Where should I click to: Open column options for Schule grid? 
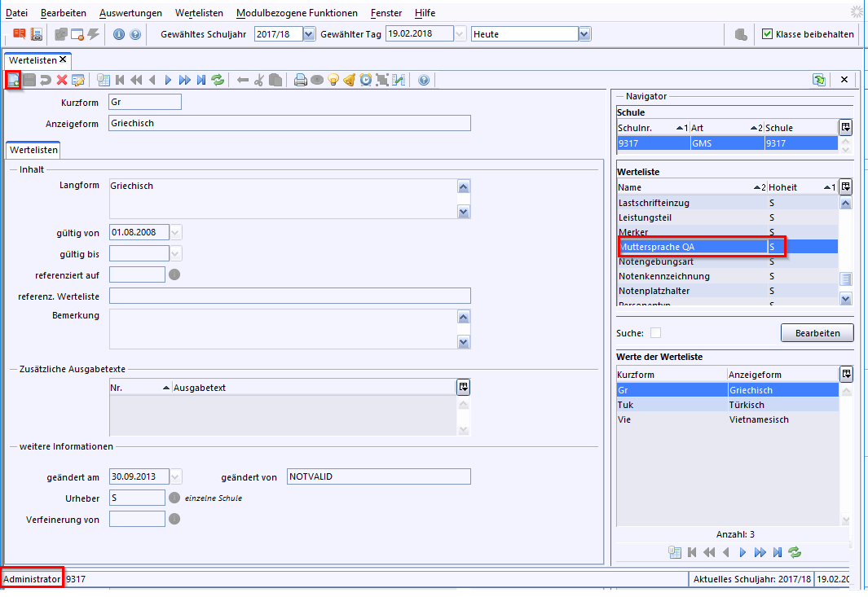pyautogui.click(x=845, y=127)
